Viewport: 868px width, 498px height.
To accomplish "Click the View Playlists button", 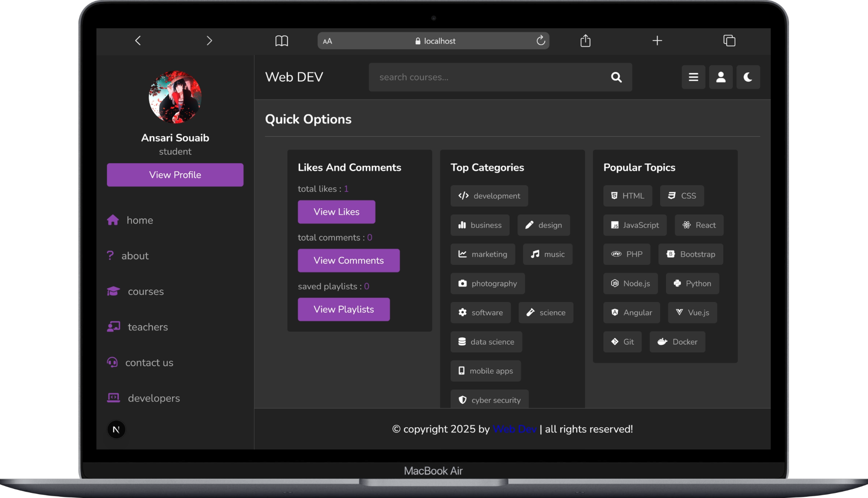I will pos(344,309).
